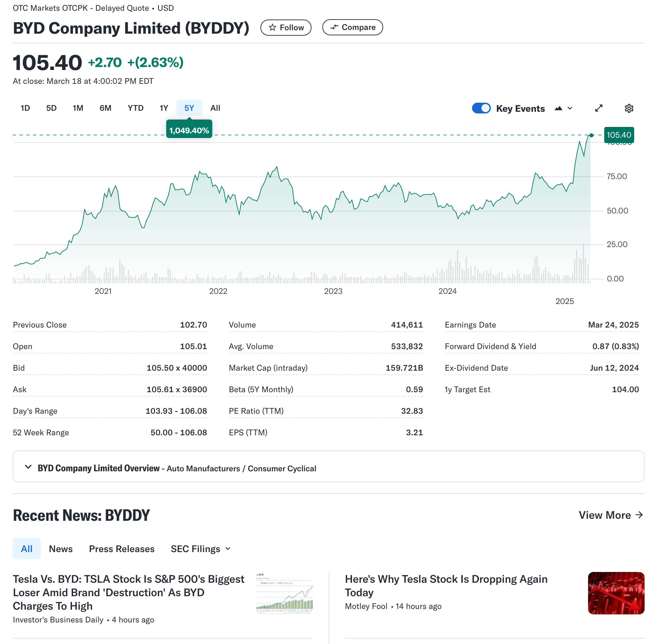Click the 2023 label on chart axis
652x644 pixels.
pos(333,291)
